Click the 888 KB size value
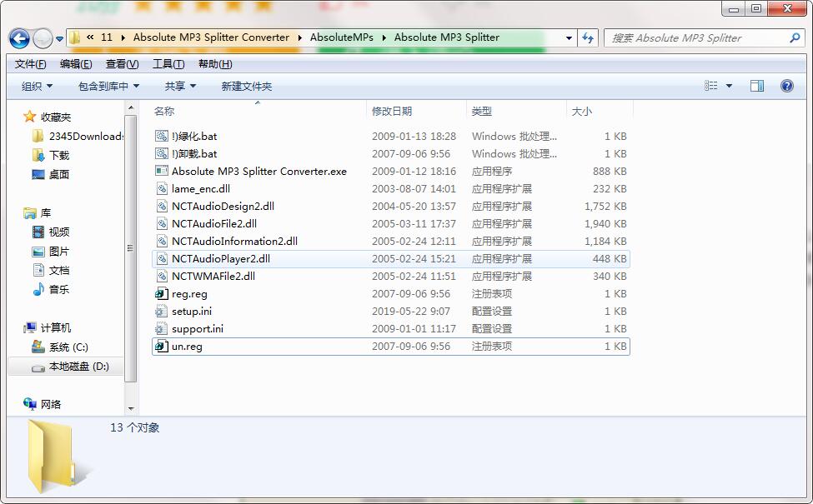813x504 pixels. pos(610,172)
